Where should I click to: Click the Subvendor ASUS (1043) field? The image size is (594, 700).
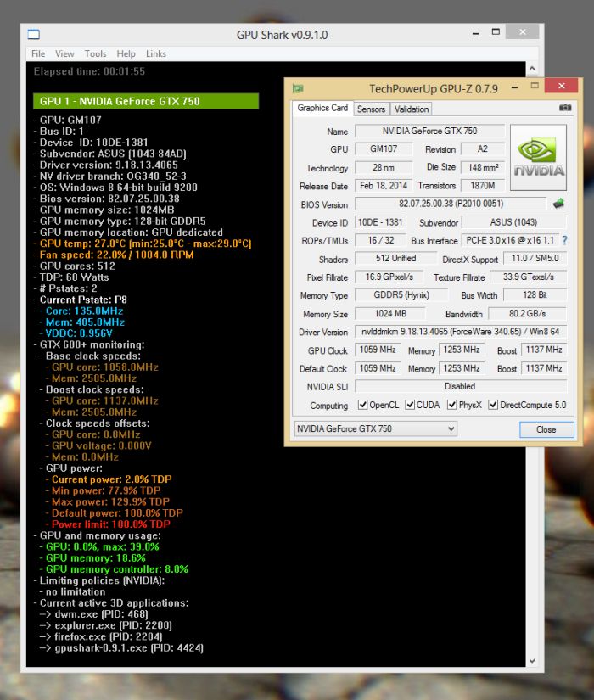pyautogui.click(x=513, y=222)
